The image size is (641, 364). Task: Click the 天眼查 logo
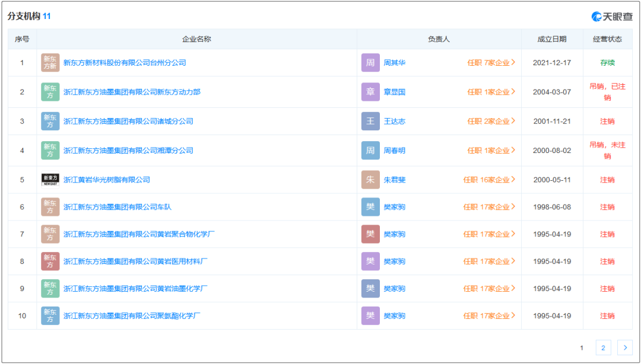point(612,17)
